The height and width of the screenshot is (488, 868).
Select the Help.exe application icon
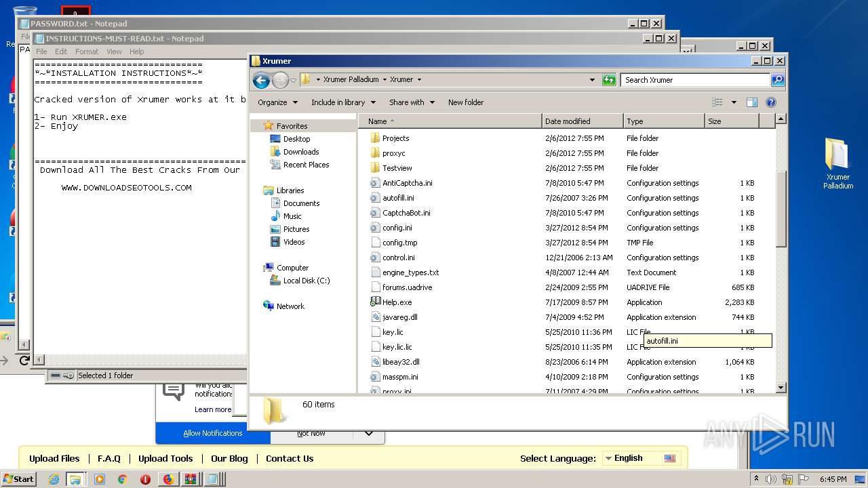click(376, 302)
